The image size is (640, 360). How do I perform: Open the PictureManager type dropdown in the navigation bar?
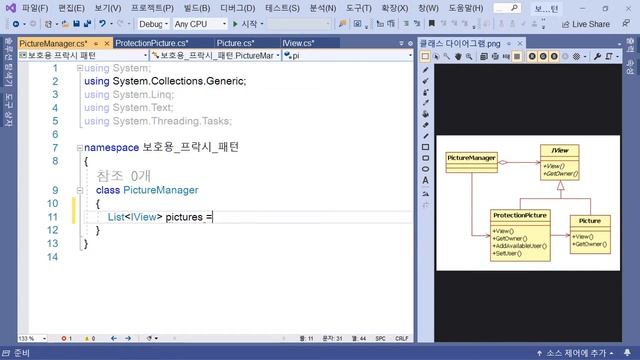click(x=216, y=55)
